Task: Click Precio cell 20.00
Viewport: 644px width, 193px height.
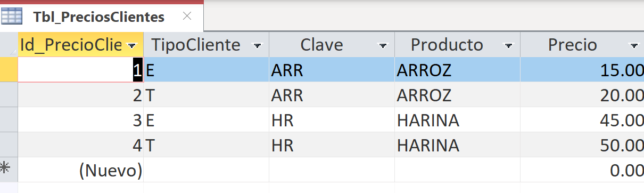Action: point(582,95)
